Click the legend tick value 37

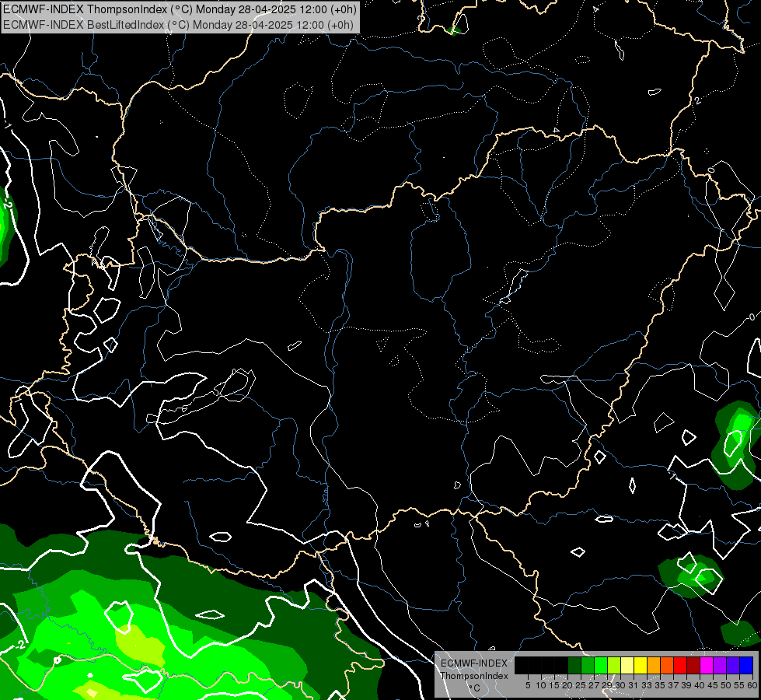click(x=674, y=685)
